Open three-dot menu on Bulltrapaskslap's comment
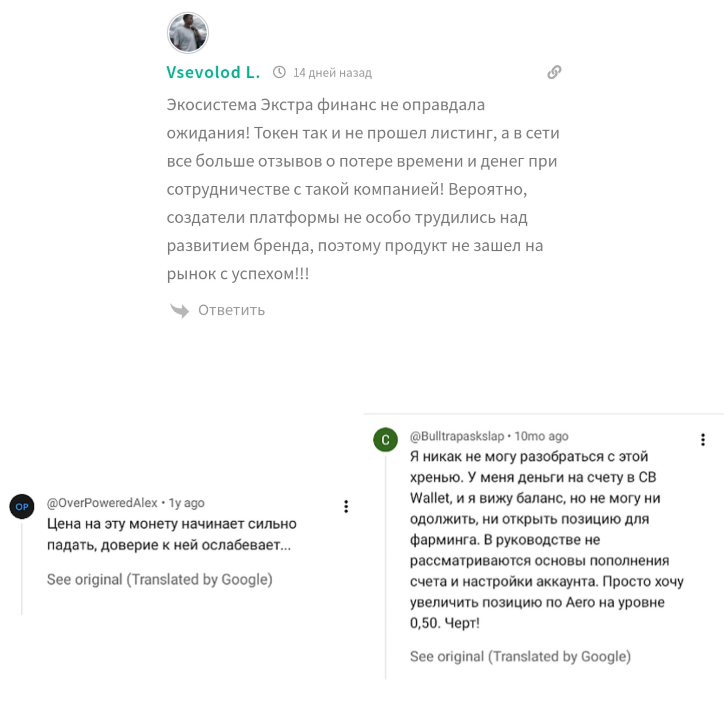This screenshot has width=728, height=728. (703, 440)
